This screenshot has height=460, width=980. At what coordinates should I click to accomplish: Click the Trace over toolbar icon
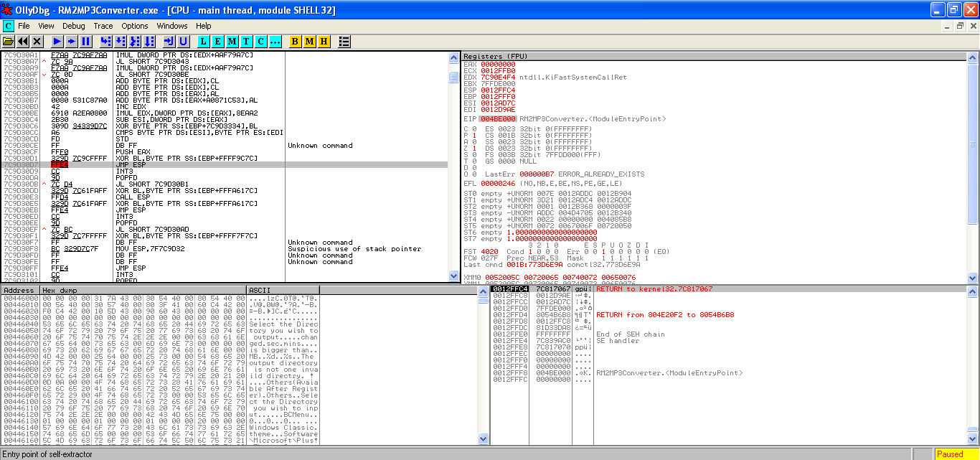149,42
